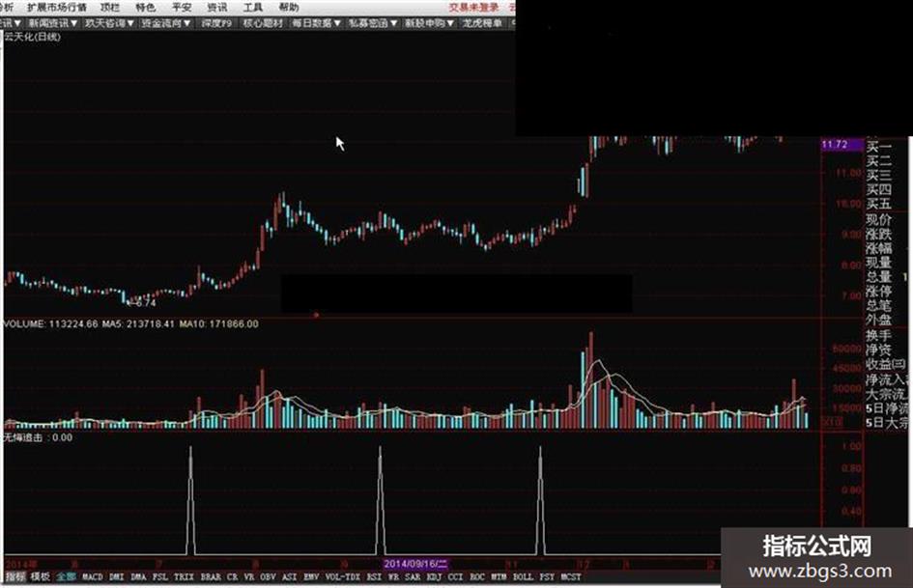The height and width of the screenshot is (588, 913).
Task: Click the 净资 row in quote panel
Action: 878,350
